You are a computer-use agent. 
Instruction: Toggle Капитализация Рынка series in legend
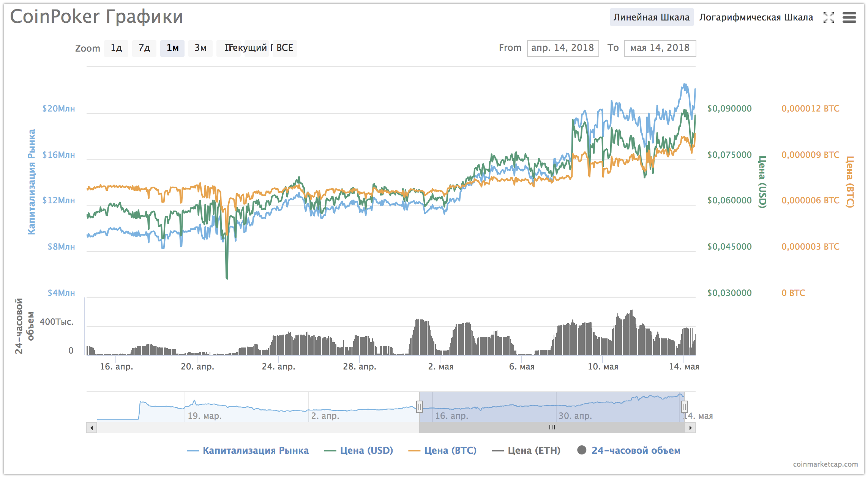248,450
